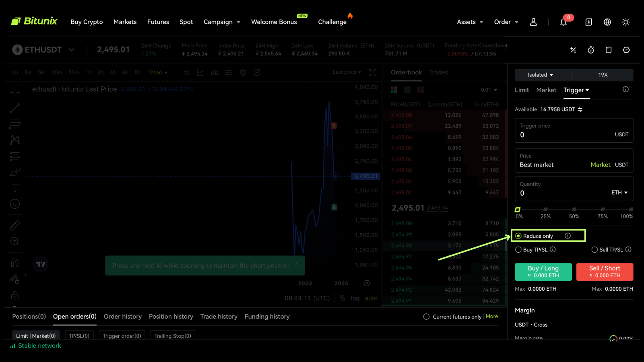Open the Measure ruler tool
Viewport: 644px width, 362px height.
point(14,225)
